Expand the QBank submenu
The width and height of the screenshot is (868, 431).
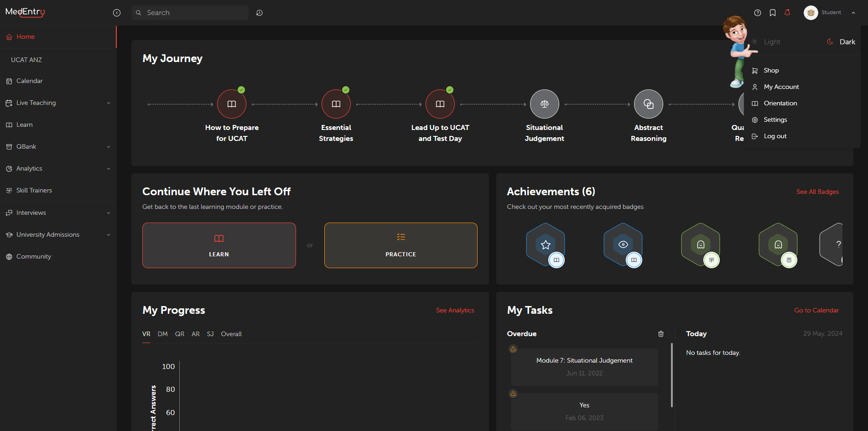pyautogui.click(x=109, y=147)
